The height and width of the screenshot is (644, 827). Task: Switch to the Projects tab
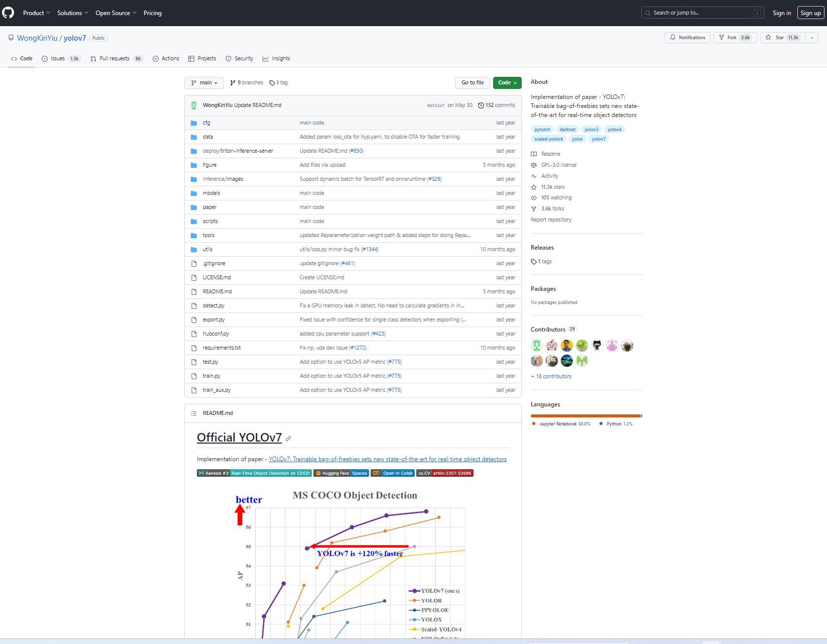(x=202, y=59)
